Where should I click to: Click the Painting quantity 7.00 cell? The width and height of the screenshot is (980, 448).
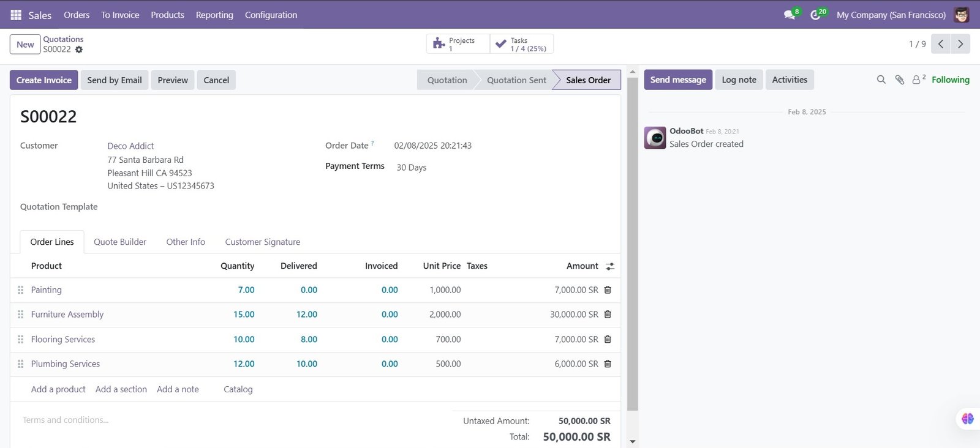(246, 290)
